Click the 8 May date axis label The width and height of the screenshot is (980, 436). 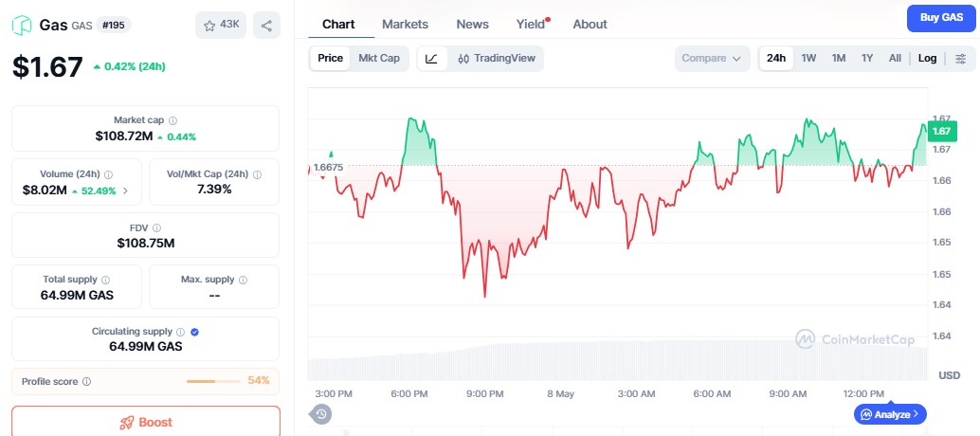(560, 394)
